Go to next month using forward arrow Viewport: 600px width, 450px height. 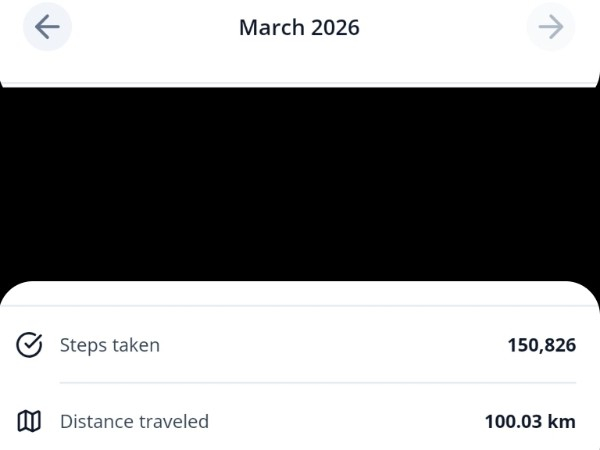point(550,27)
